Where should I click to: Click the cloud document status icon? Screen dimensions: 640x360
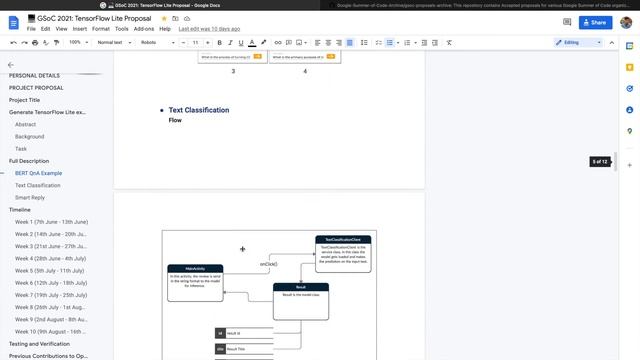(187, 18)
